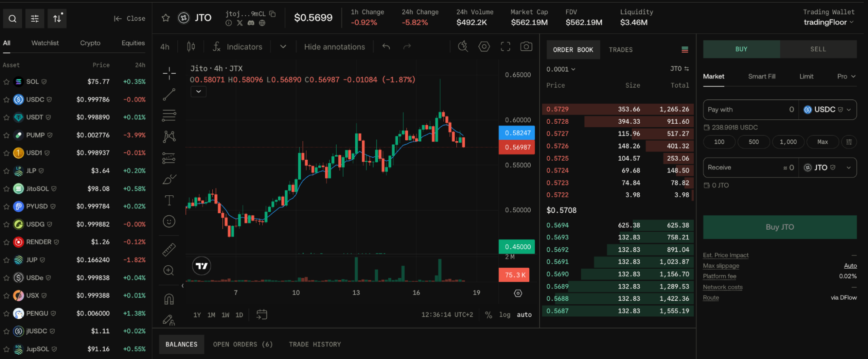Click the Pay with amount field

point(751,109)
